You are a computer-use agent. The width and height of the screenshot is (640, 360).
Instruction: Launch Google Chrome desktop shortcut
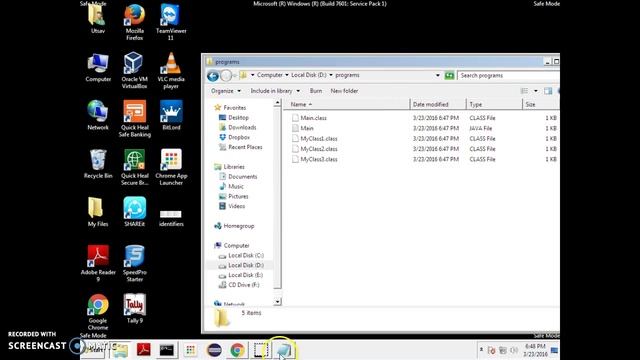pyautogui.click(x=98, y=312)
